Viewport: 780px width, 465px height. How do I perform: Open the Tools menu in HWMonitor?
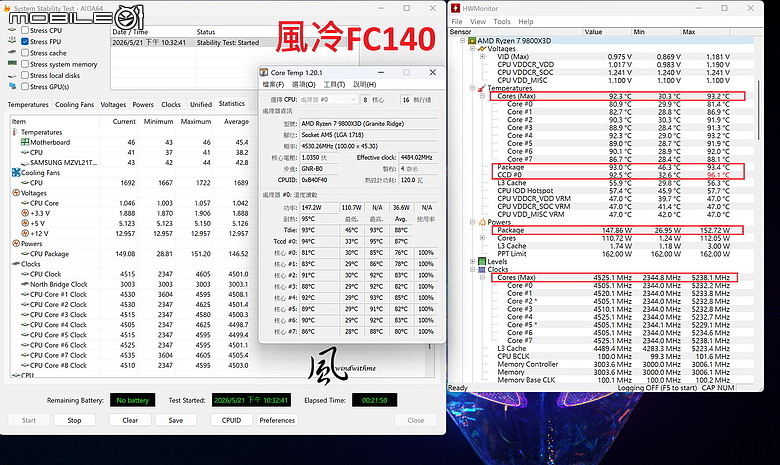coord(501,21)
